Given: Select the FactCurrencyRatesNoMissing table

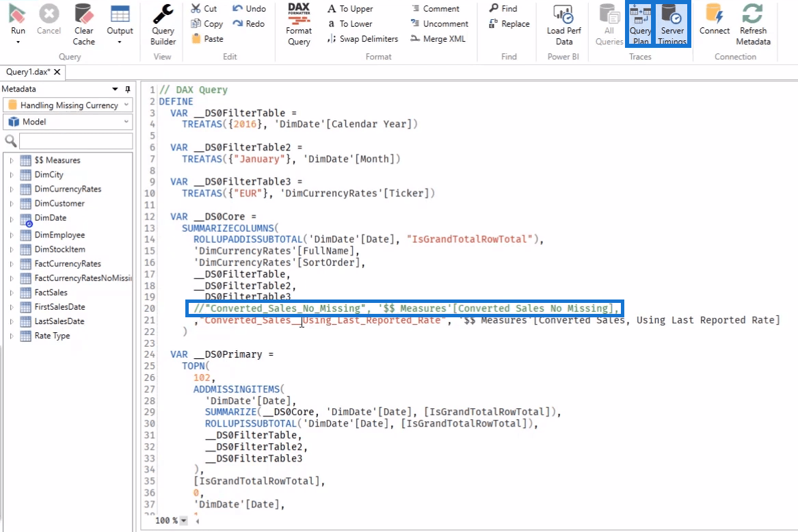Looking at the screenshot, I should [83, 278].
